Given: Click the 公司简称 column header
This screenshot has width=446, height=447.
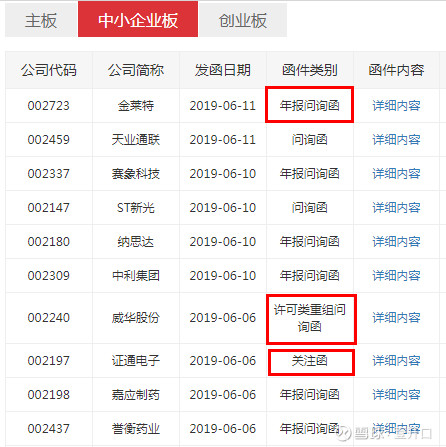Looking at the screenshot, I should pyautogui.click(x=136, y=70).
